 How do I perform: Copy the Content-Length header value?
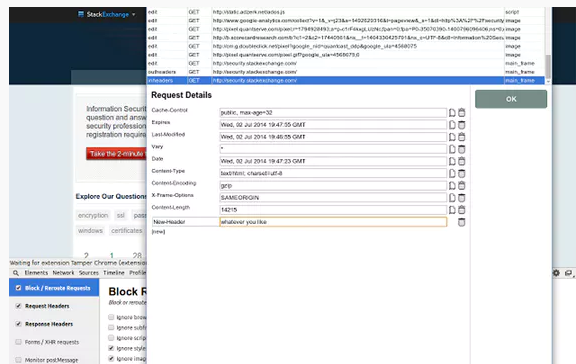pyautogui.click(x=452, y=210)
